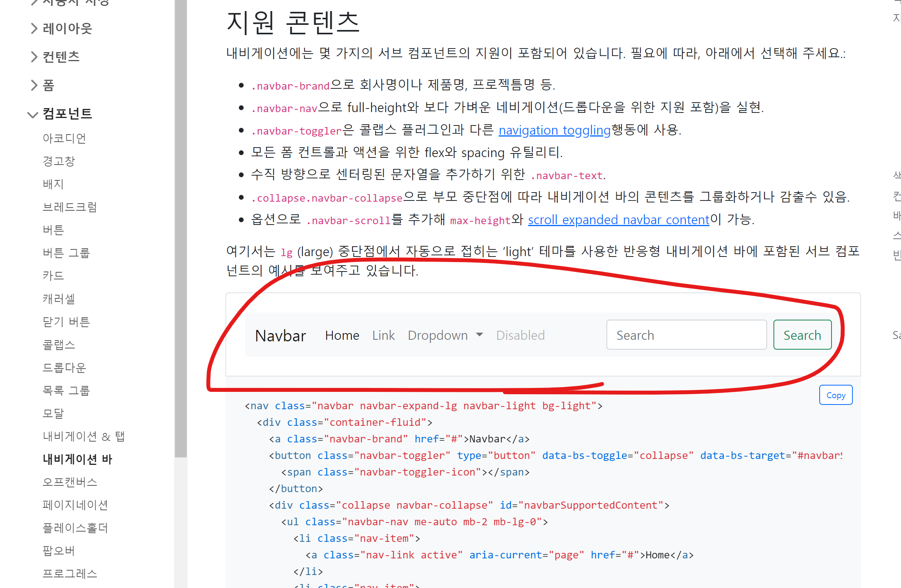Click the Navbar brand text
Viewport: 901px width, 588px height.
pos(280,335)
